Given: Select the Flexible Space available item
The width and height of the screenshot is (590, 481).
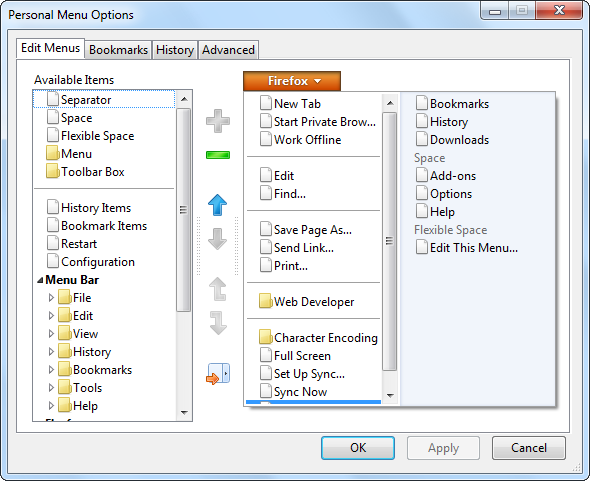Looking at the screenshot, I should 97,135.
